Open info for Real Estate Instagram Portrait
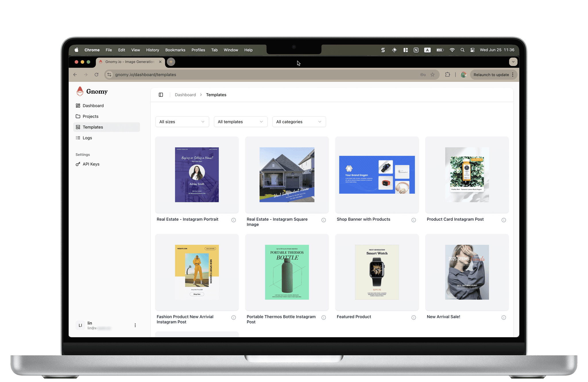This screenshot has width=588, height=382. (233, 220)
